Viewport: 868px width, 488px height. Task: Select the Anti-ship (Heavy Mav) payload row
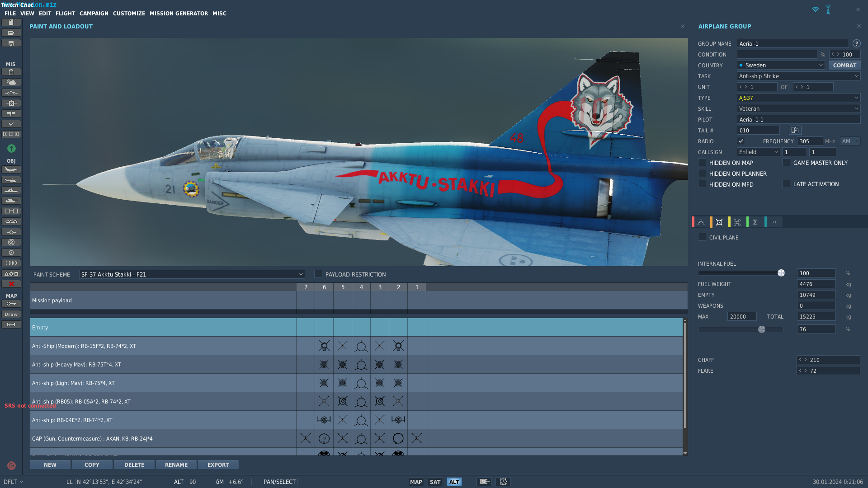[356, 364]
